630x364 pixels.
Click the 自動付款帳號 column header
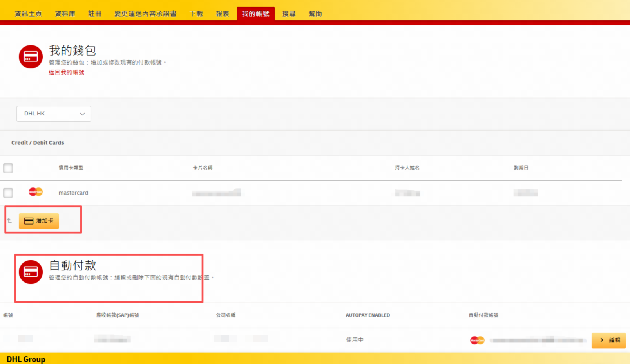click(x=483, y=315)
